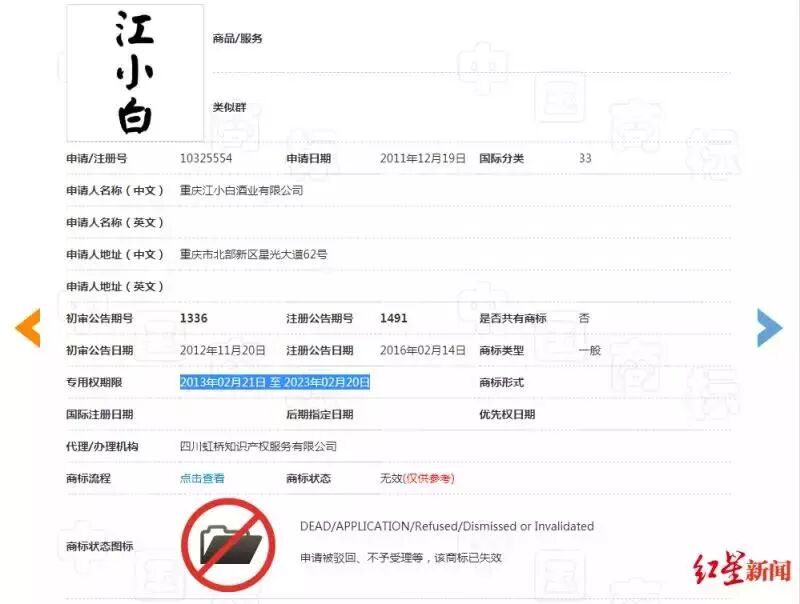Select application date 2011年12月19日

pos(423,158)
